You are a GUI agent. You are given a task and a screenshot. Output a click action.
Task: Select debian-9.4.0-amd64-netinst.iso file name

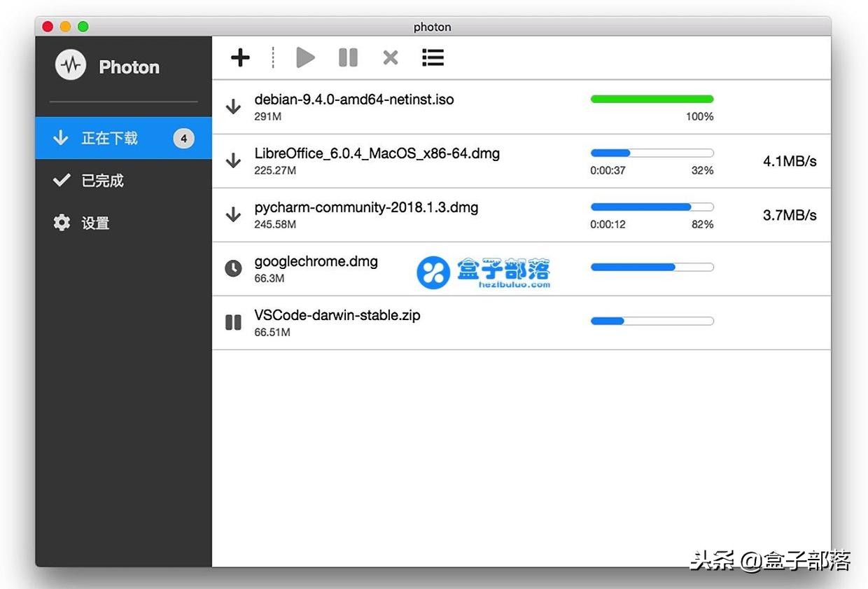click(354, 99)
